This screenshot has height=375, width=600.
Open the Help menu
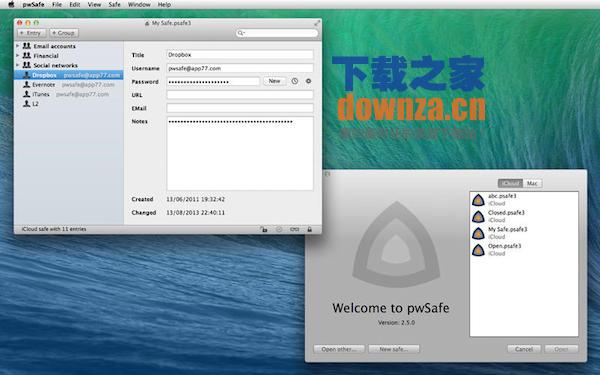164,5
